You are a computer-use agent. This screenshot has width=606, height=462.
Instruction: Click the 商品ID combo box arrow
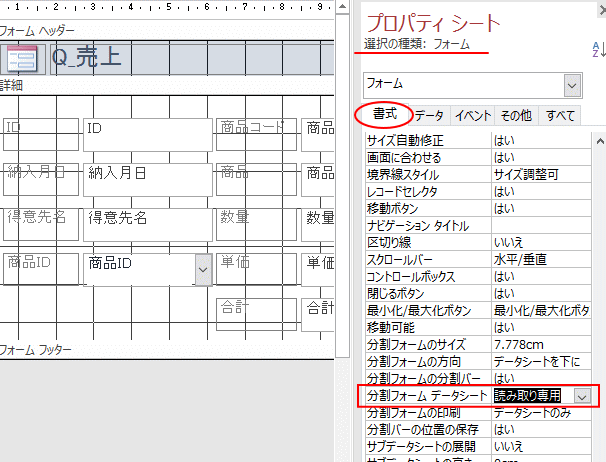(203, 269)
